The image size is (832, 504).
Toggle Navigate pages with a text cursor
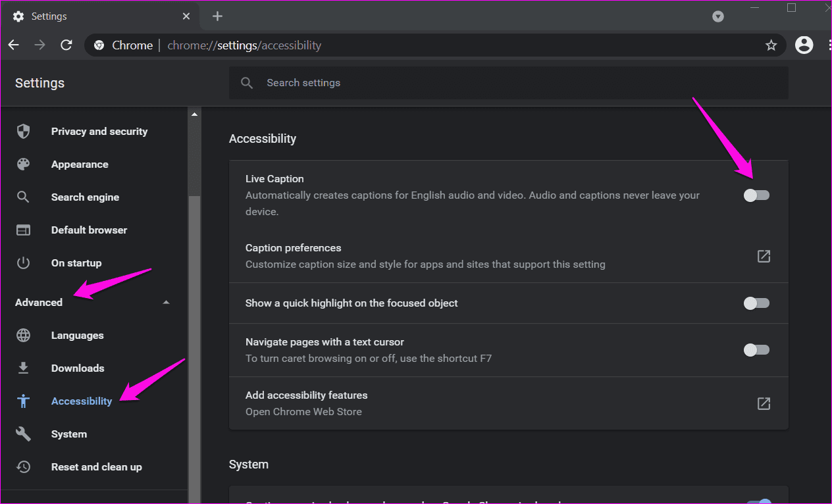[756, 350]
